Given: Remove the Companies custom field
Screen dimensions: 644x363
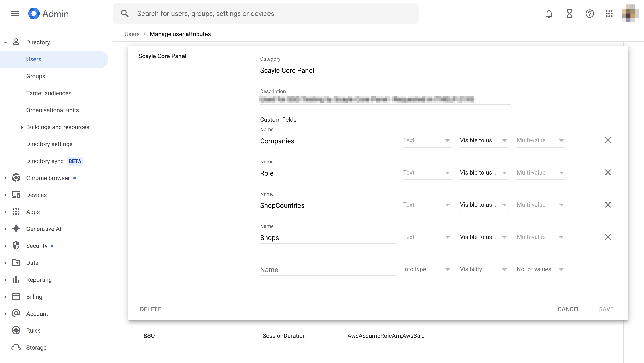Looking at the screenshot, I should tap(608, 140).
